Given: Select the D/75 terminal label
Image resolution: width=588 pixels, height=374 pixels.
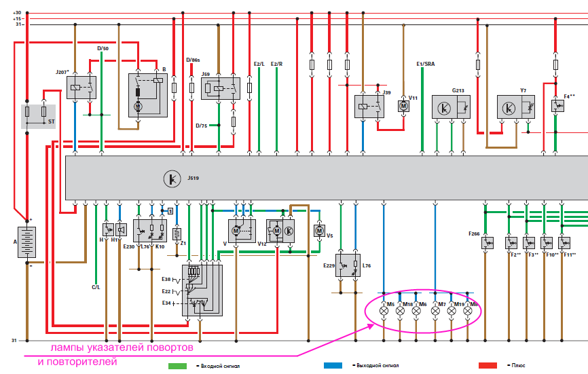Looking at the screenshot, I should point(202,126).
